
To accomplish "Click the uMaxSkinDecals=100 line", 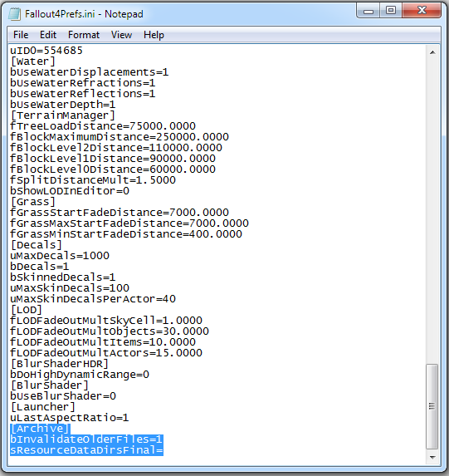I will (x=70, y=288).
